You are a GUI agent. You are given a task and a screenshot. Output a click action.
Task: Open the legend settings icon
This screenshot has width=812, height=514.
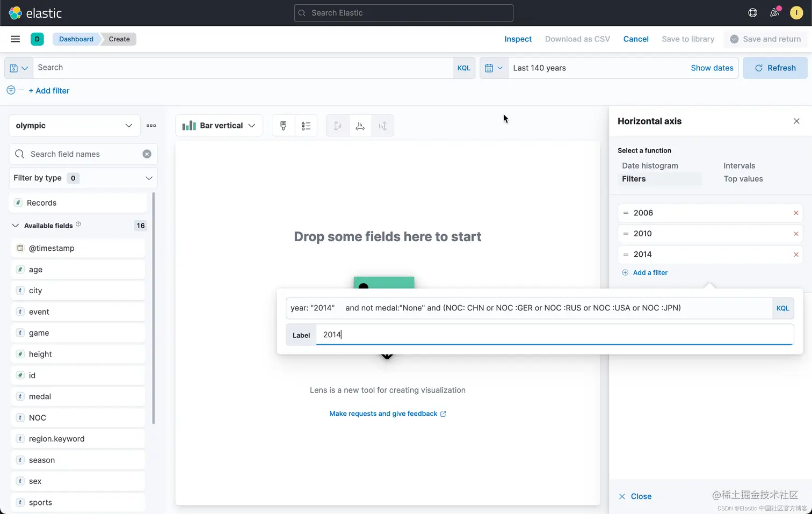coord(306,126)
